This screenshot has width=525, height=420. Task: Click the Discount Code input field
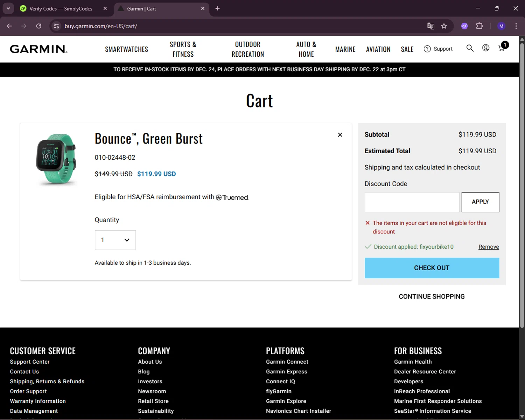(x=412, y=202)
